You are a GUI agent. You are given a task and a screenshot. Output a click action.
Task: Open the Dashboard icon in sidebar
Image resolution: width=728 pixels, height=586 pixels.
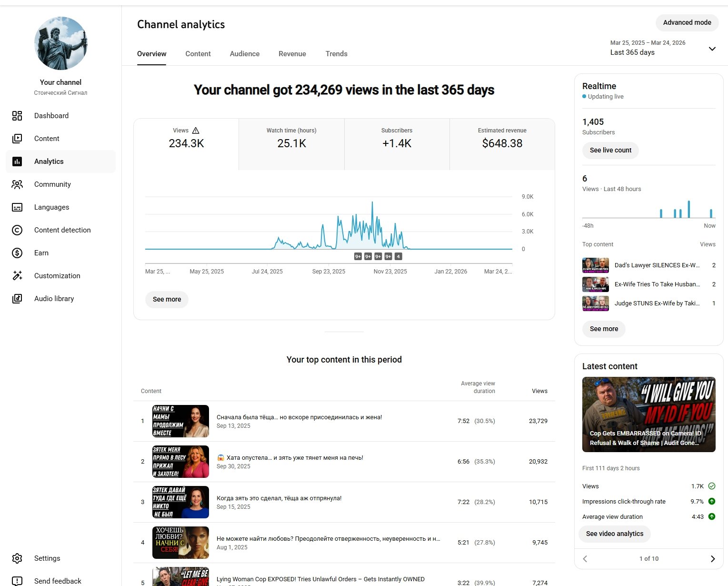(x=17, y=116)
